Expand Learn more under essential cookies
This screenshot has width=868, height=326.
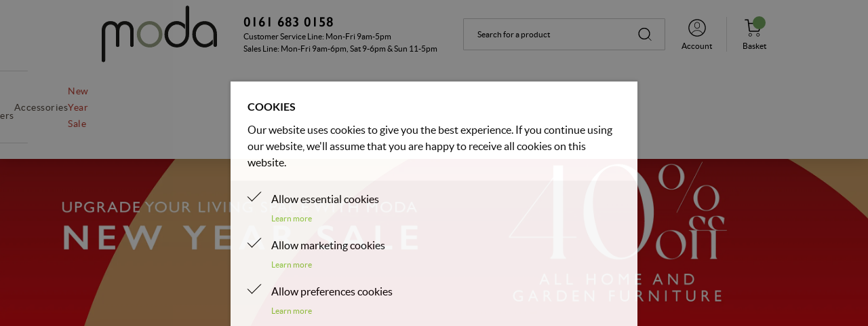(x=292, y=219)
